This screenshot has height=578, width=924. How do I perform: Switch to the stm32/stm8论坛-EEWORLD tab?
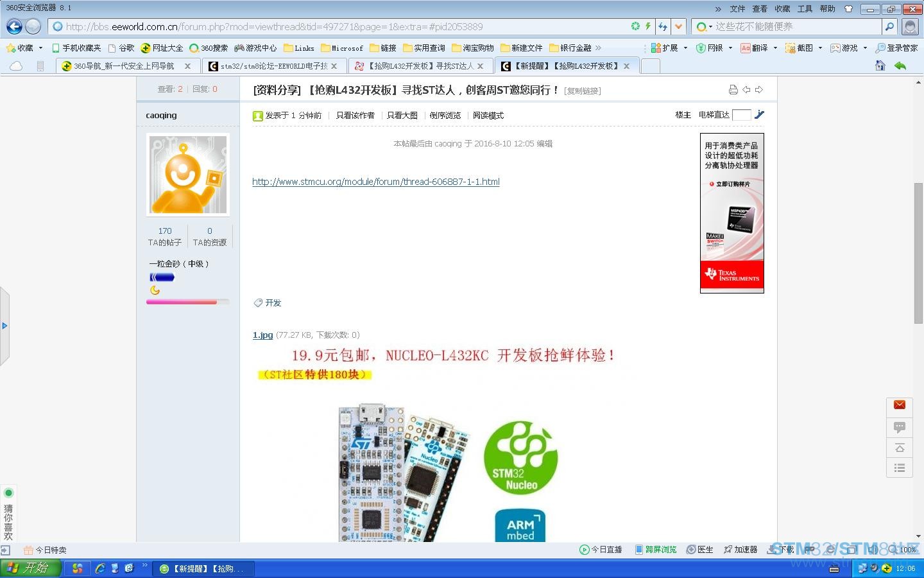(274, 66)
